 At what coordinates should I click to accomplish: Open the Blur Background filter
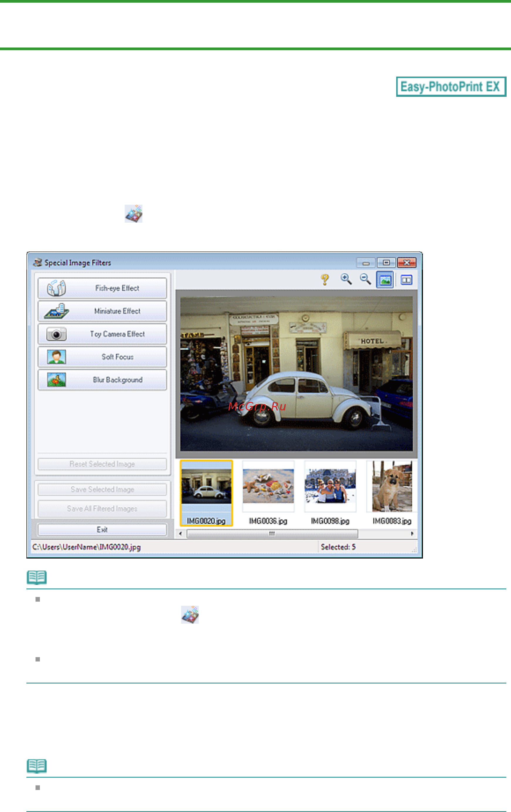pyautogui.click(x=102, y=380)
